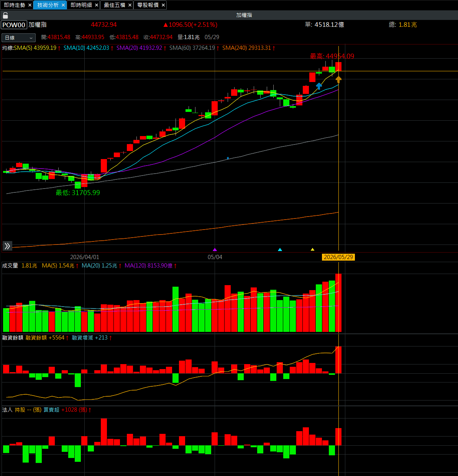Click the 最高: 44954.09 annotation

tap(332, 56)
